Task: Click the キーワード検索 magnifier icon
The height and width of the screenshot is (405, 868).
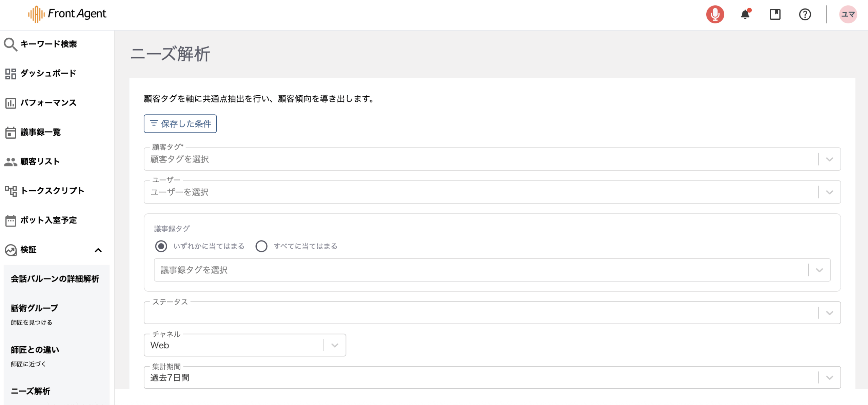Action: pos(10,44)
